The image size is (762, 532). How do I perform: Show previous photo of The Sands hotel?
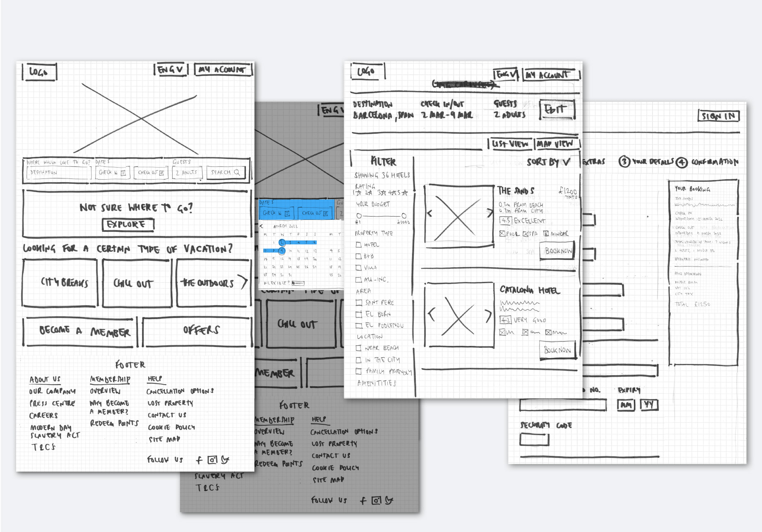(429, 213)
